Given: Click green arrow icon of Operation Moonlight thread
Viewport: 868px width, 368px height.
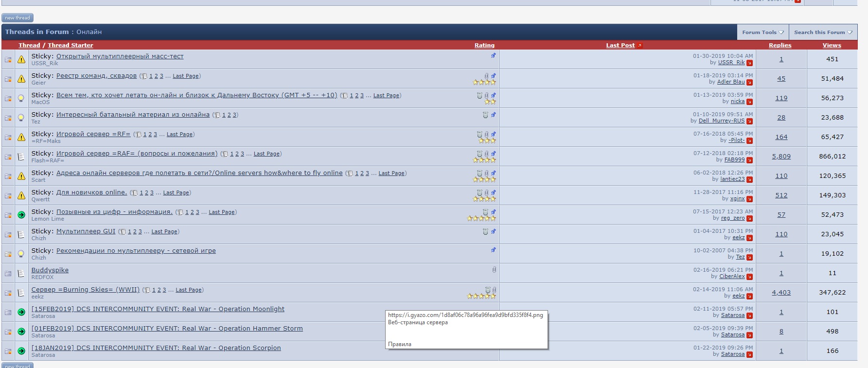Looking at the screenshot, I should pyautogui.click(x=21, y=312).
